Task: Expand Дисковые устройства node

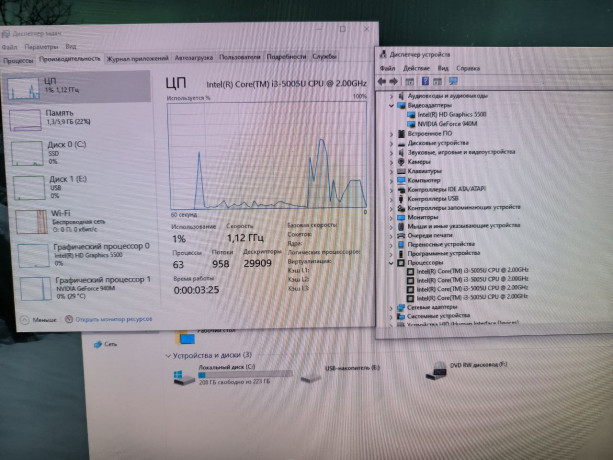Action: 391,143
